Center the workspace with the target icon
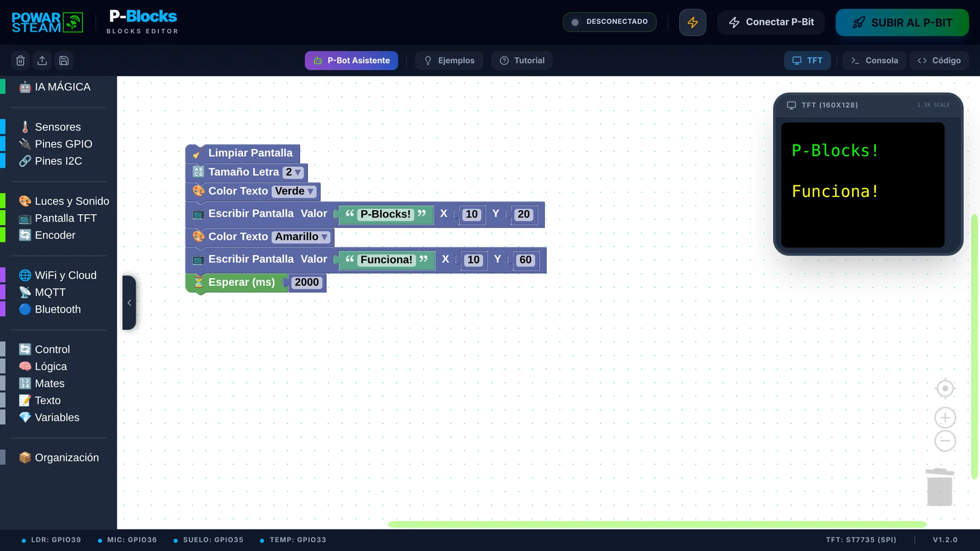Image resolution: width=980 pixels, height=551 pixels. (945, 389)
